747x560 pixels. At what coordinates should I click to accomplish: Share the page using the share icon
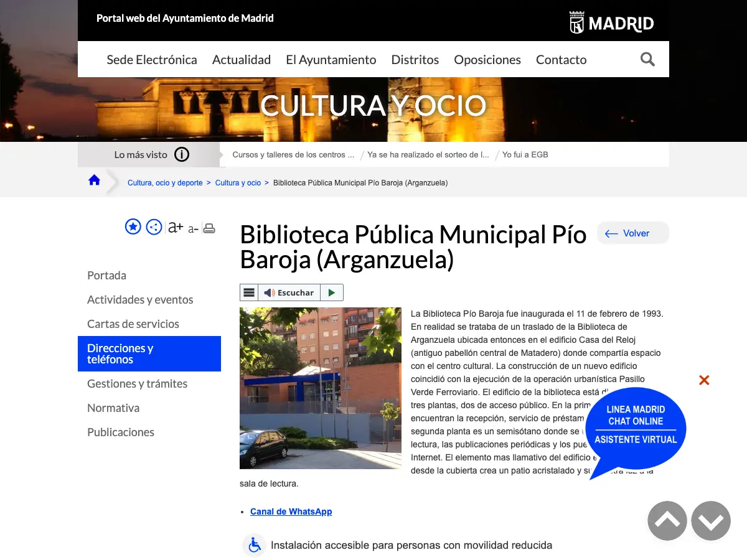click(x=154, y=227)
